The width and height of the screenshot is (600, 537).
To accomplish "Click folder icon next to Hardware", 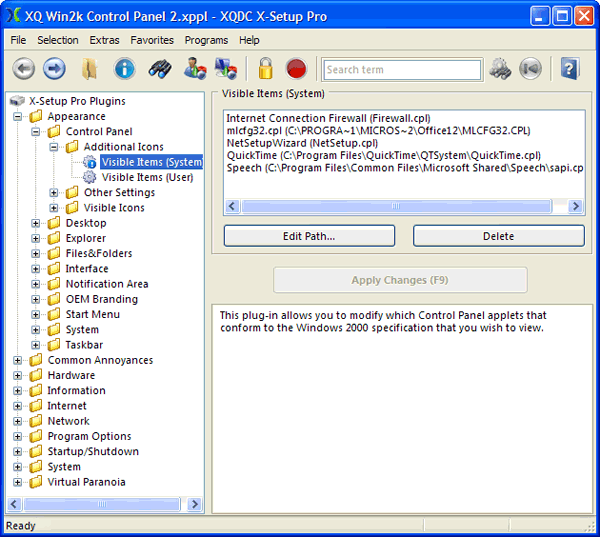I will [x=36, y=375].
